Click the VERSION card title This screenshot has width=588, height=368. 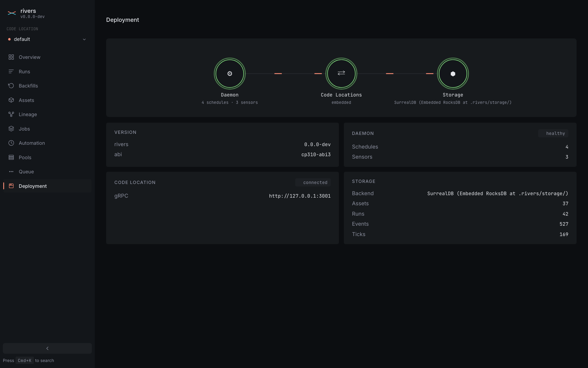coord(125,132)
